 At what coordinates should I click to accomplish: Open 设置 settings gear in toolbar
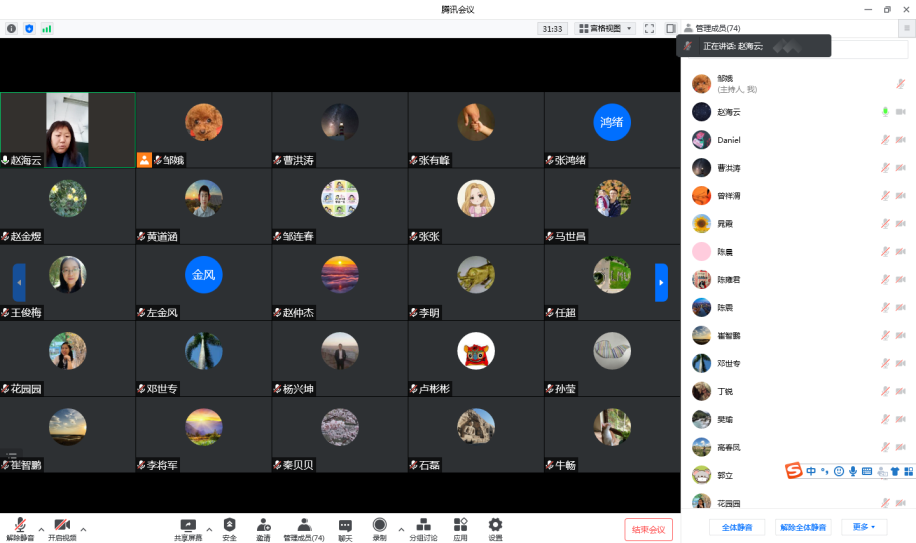(495, 528)
